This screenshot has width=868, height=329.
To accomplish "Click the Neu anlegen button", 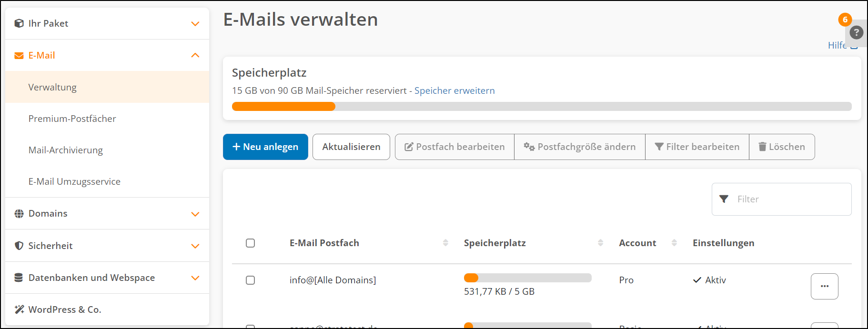I will pos(265,147).
